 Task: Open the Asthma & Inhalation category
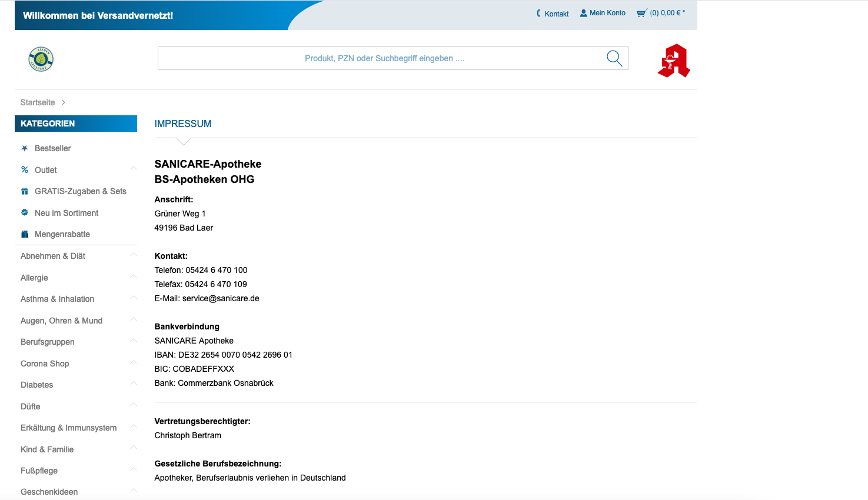[x=57, y=299]
